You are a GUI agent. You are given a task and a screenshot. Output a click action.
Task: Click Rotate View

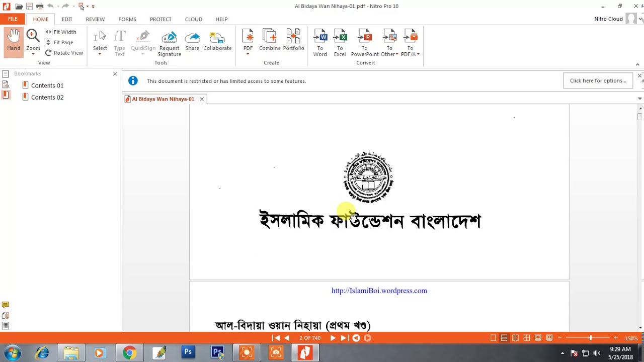click(64, 53)
